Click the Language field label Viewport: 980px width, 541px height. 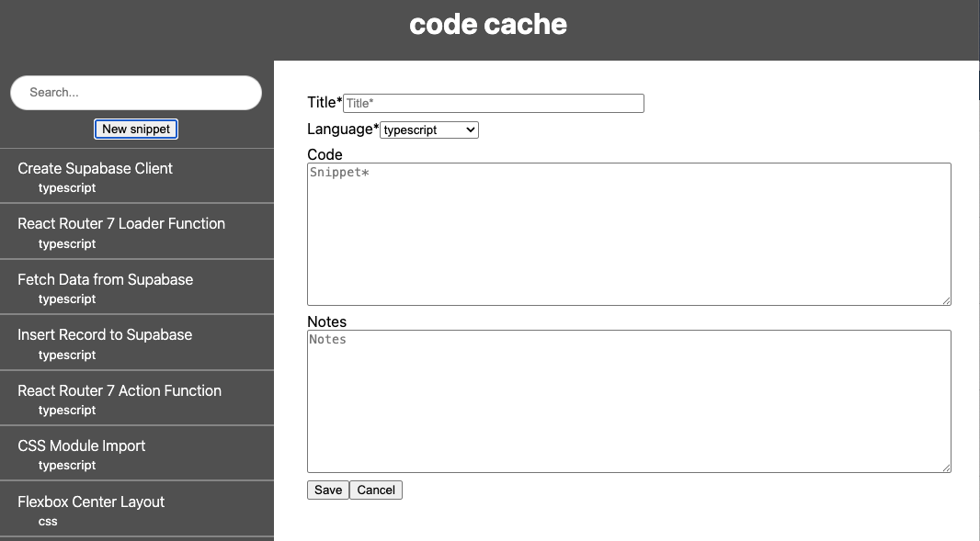[342, 130]
